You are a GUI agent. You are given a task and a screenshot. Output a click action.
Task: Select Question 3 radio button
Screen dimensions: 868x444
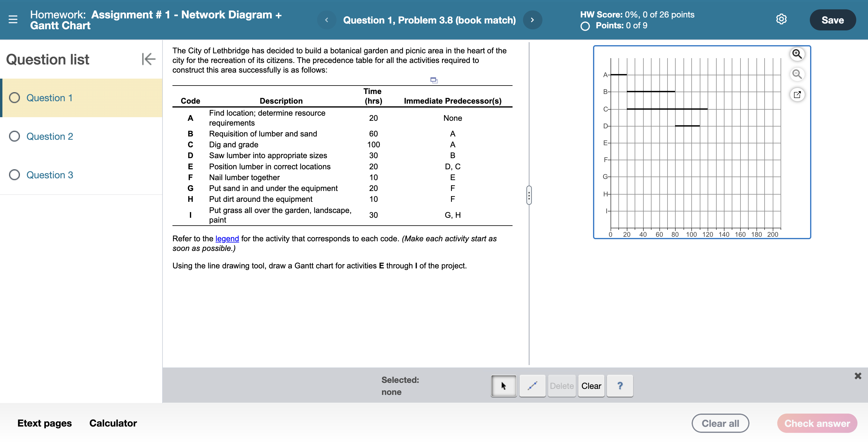click(14, 175)
